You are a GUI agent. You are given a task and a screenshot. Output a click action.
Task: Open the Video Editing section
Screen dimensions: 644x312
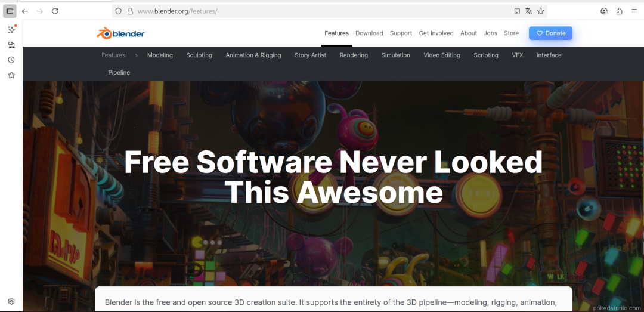point(442,55)
